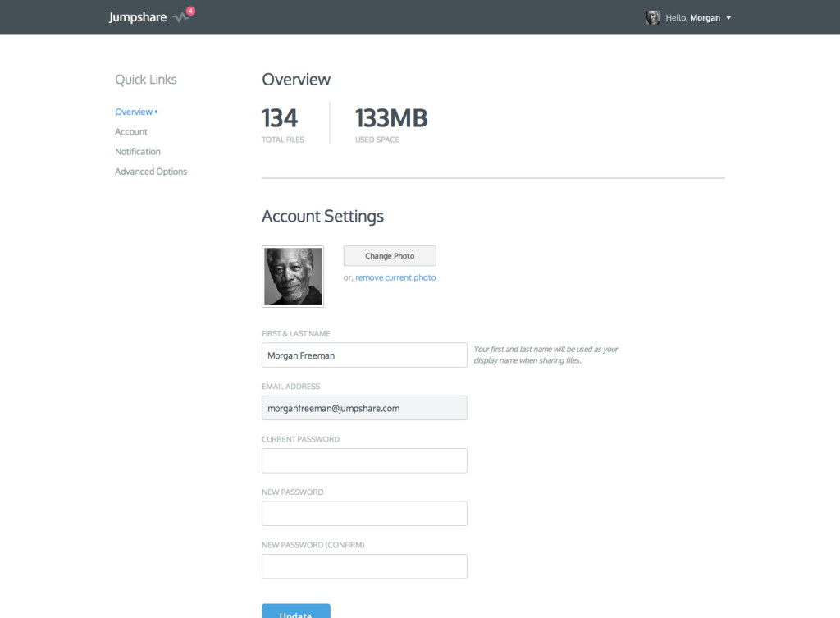Click the 134 total files stat
The image size is (840, 618).
[280, 119]
